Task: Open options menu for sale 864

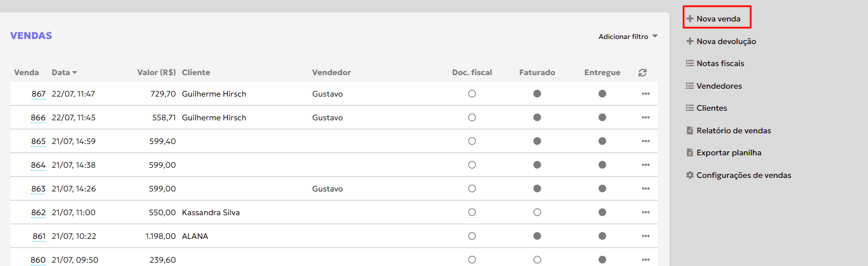Action: 646,165
